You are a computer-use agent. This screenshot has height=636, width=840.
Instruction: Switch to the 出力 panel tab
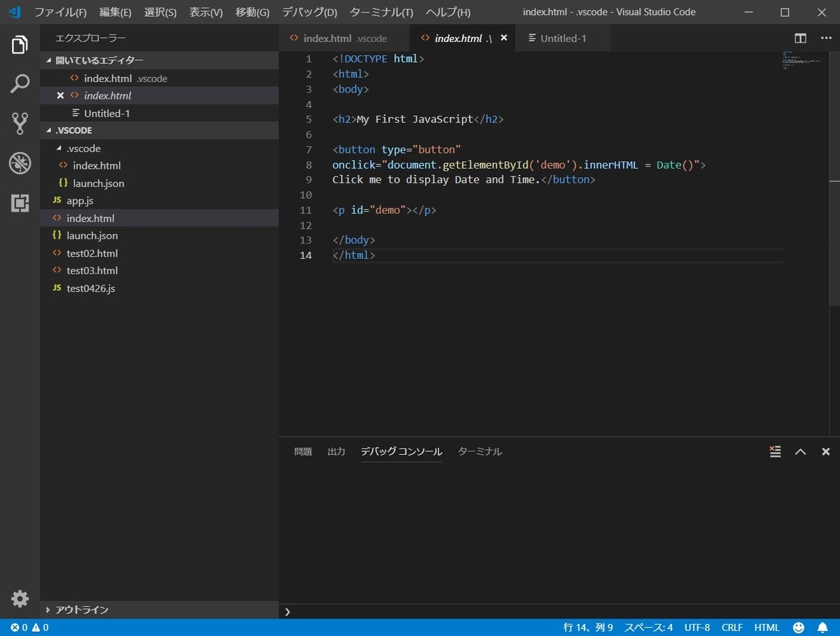(x=336, y=451)
